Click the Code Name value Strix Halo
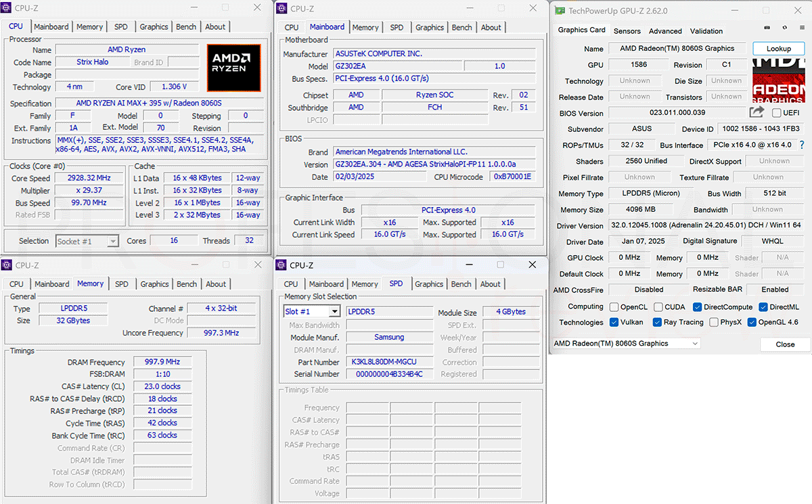 (x=92, y=62)
